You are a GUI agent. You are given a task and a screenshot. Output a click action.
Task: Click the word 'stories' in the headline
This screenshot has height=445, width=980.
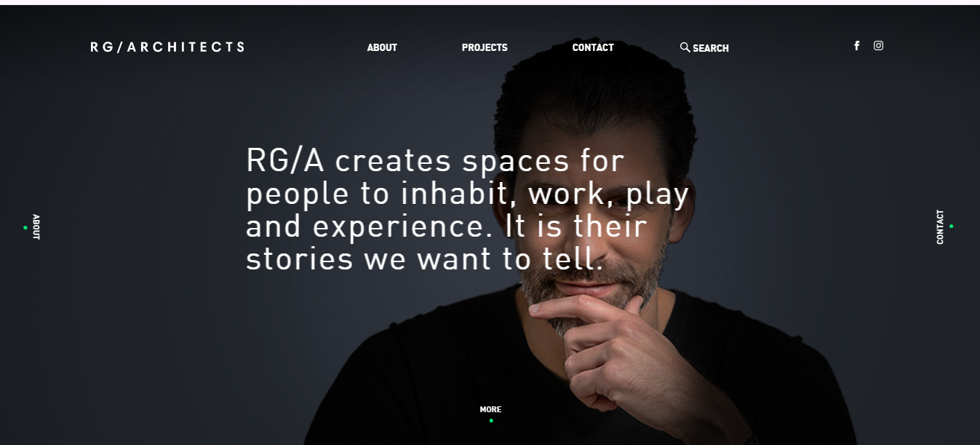pos(299,259)
